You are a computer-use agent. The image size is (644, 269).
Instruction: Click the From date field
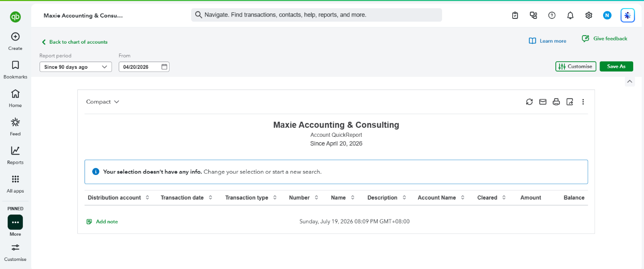pyautogui.click(x=144, y=67)
